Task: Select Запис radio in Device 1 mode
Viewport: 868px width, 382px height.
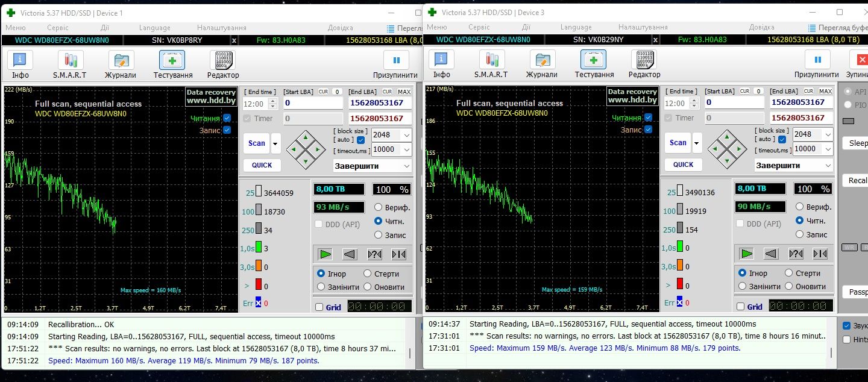Action: tap(379, 235)
